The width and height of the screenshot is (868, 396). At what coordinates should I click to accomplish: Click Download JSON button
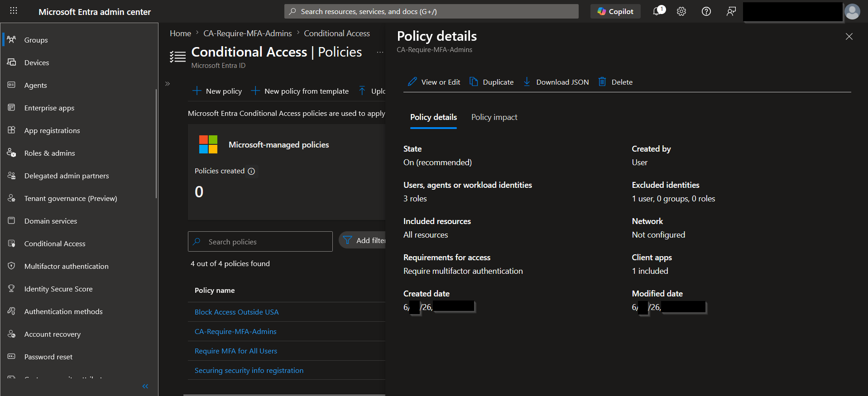(x=556, y=82)
